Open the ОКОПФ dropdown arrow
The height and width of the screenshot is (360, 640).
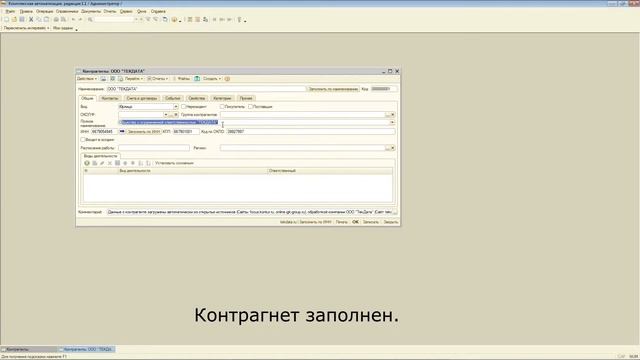pyautogui.click(x=166, y=115)
